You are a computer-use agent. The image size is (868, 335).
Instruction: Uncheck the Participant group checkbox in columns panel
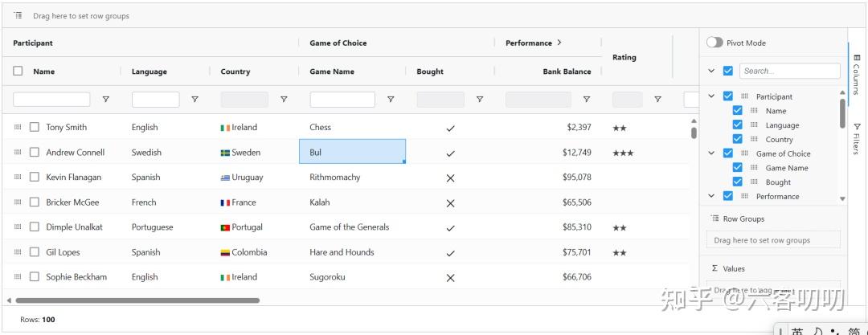click(x=728, y=96)
